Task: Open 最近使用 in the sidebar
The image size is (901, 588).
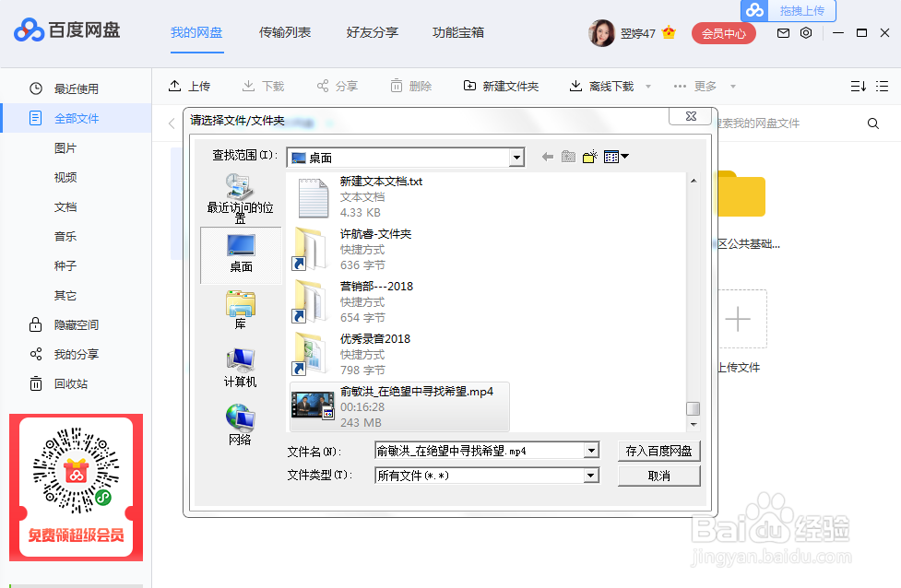Action: (76, 89)
